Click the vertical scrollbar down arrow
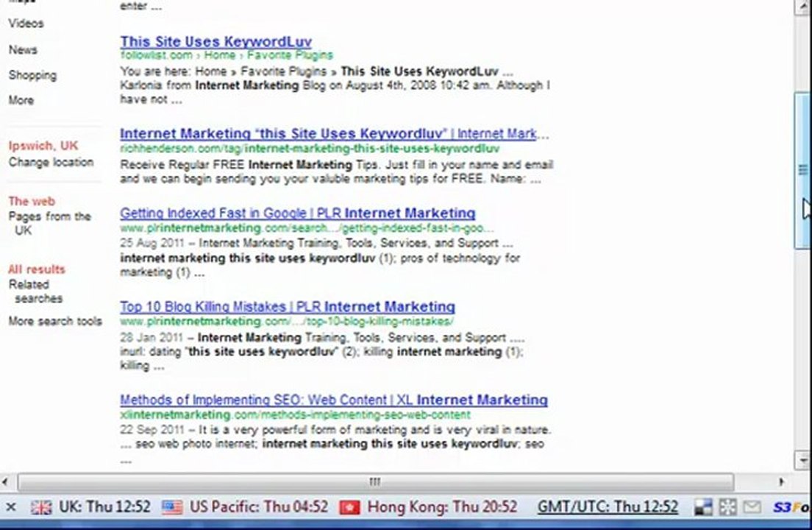Viewport: 812px width, 530px height. 802,460
